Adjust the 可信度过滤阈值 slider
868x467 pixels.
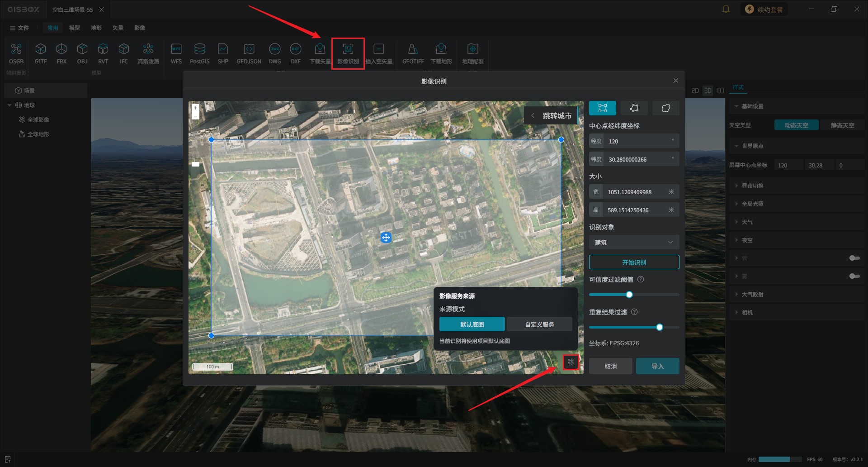(629, 295)
